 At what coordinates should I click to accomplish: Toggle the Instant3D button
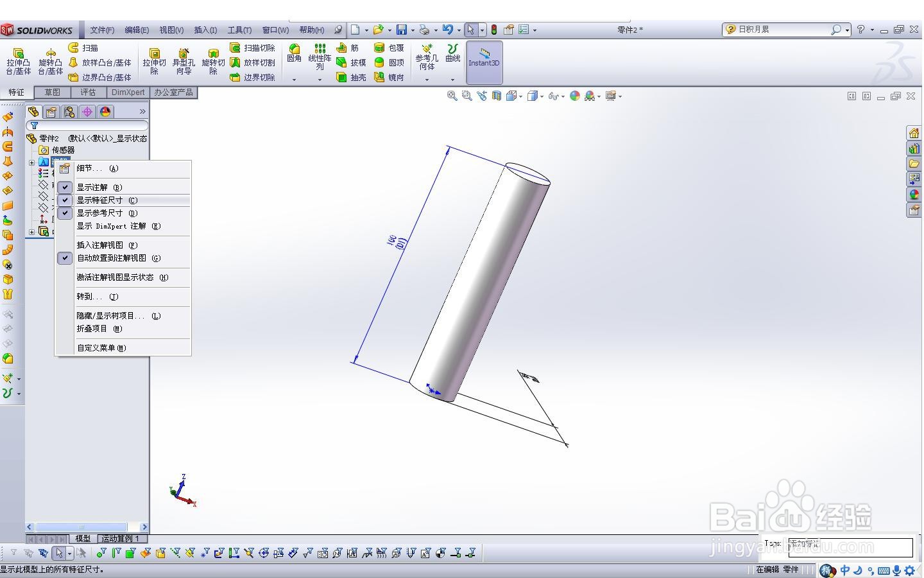point(484,62)
